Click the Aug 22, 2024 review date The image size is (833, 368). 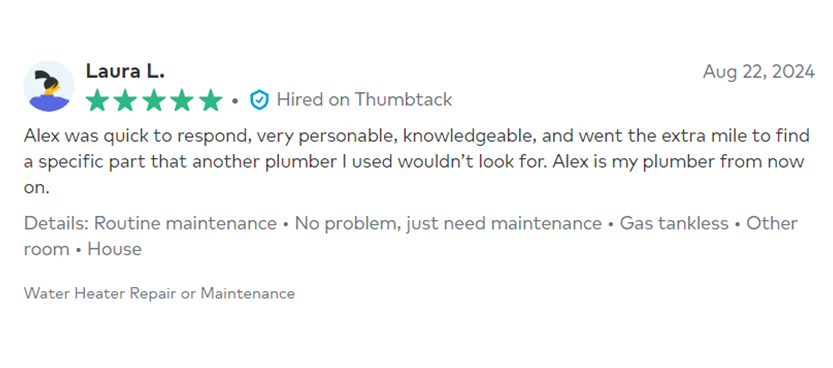tap(759, 71)
